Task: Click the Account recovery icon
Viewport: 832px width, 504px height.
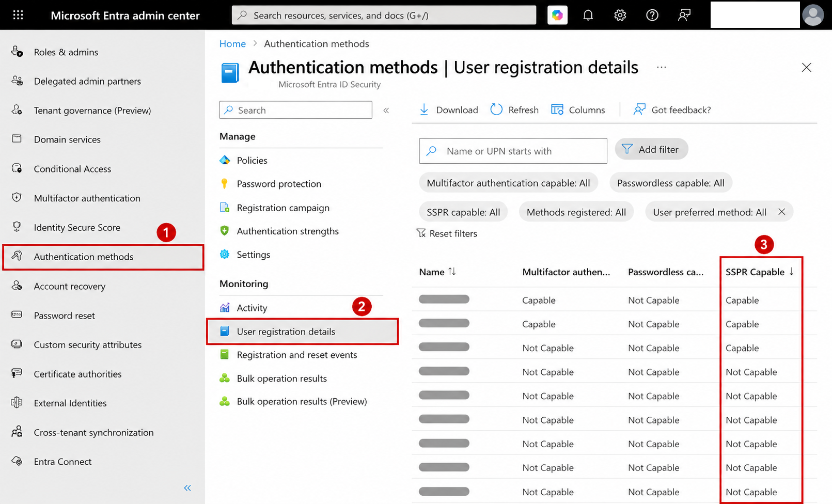Action: [17, 286]
